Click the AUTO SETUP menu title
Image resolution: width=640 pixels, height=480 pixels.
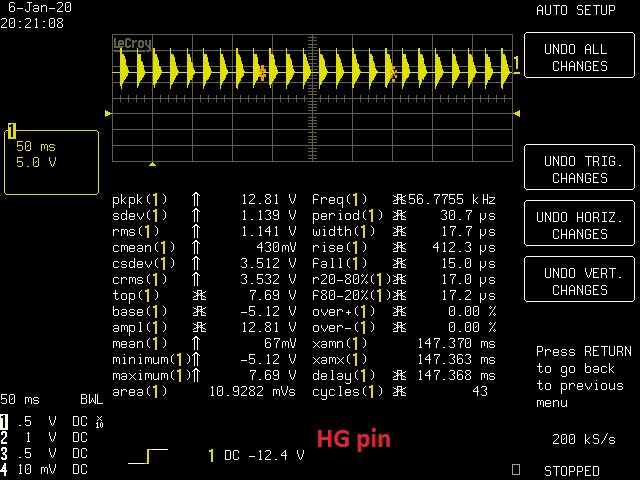point(576,10)
